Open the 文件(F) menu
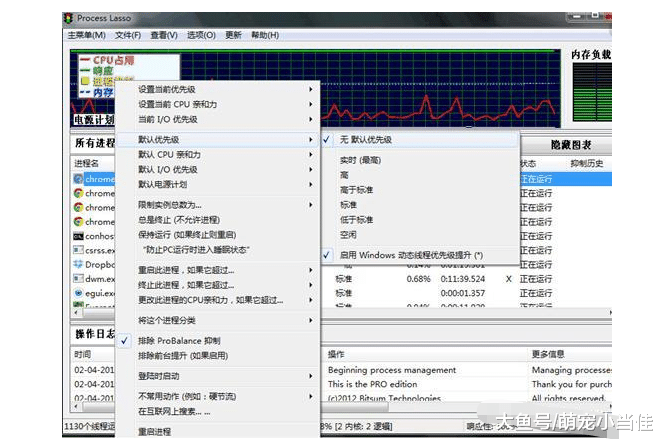Image resolution: width=663 pixels, height=444 pixels. coord(128,35)
